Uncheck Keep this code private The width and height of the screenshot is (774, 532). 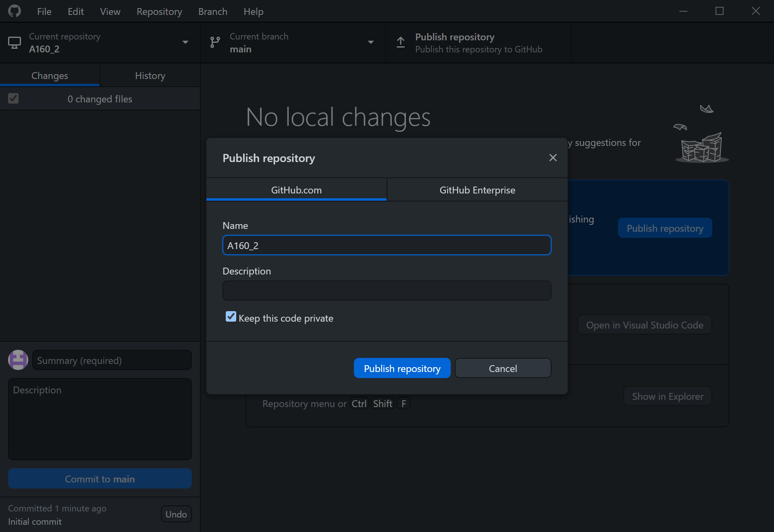[x=230, y=317]
